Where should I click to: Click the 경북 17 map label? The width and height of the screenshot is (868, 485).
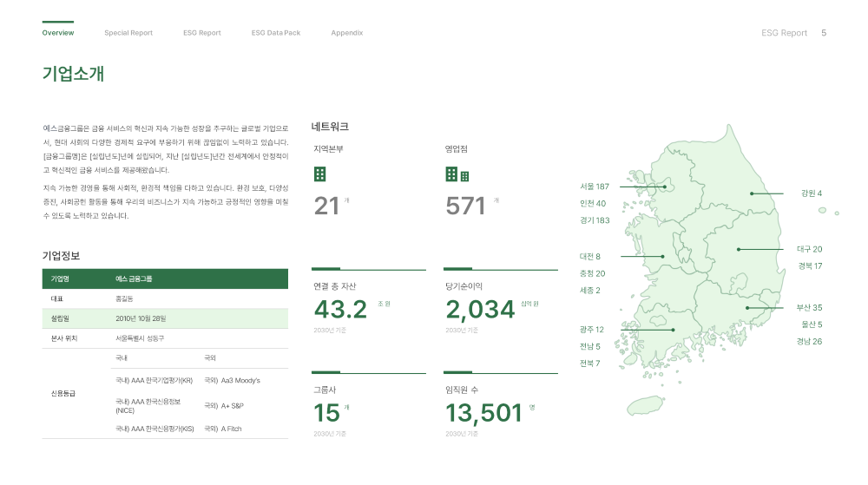(811, 266)
